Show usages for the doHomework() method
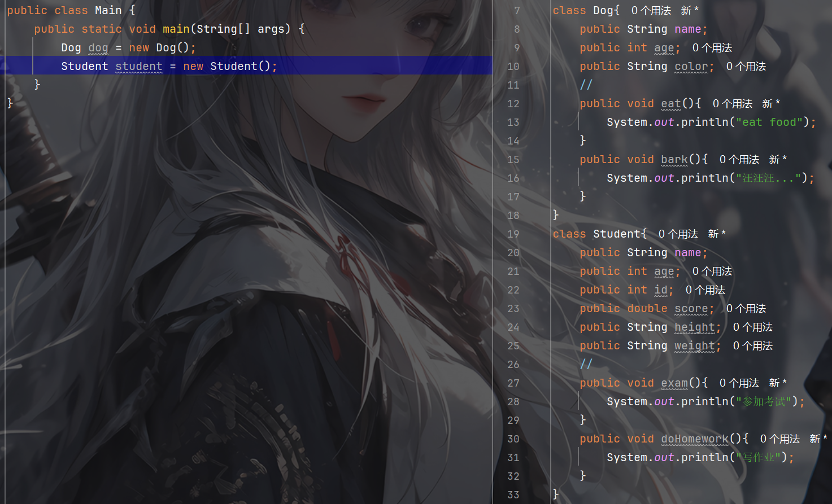Screen dimensions: 832x504 (x=780, y=439)
